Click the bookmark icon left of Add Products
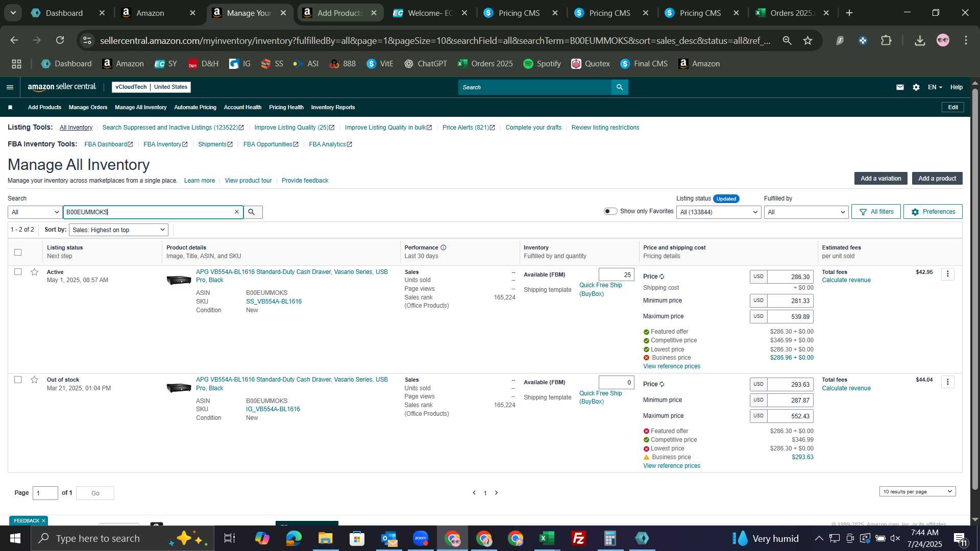 10,107
